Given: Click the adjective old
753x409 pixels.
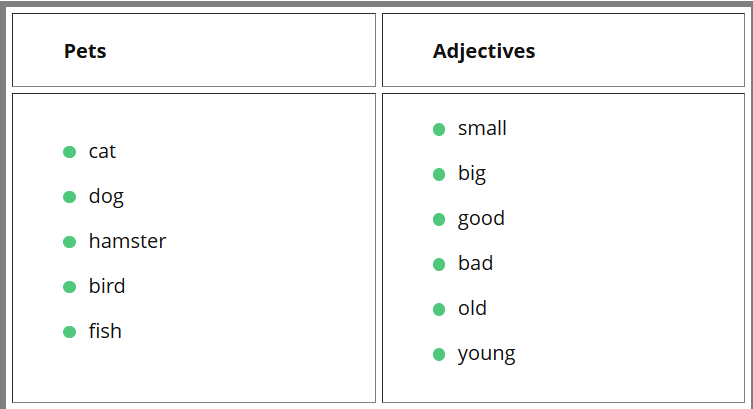Looking at the screenshot, I should coord(472,308).
